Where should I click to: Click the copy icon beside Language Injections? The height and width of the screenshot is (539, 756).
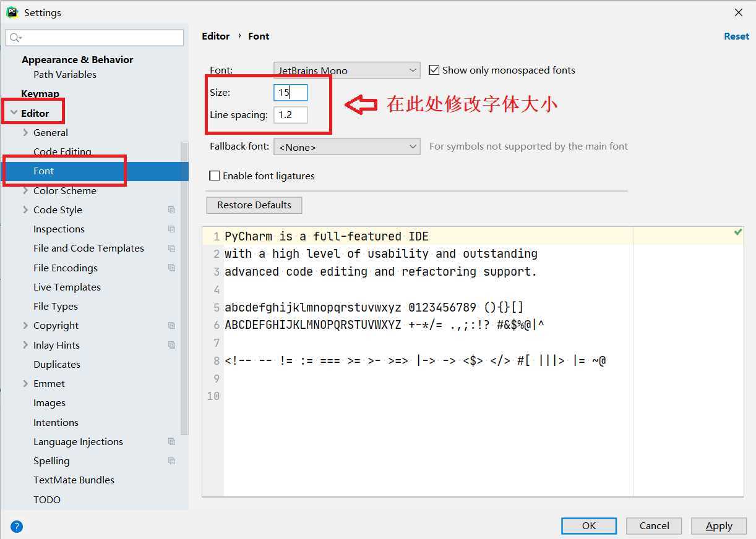click(171, 441)
